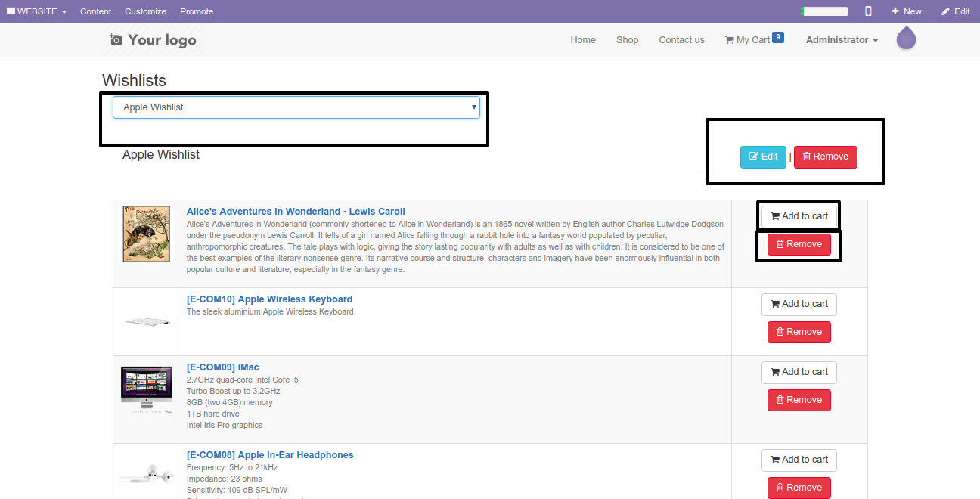Click the website published toggle bar

click(825, 11)
